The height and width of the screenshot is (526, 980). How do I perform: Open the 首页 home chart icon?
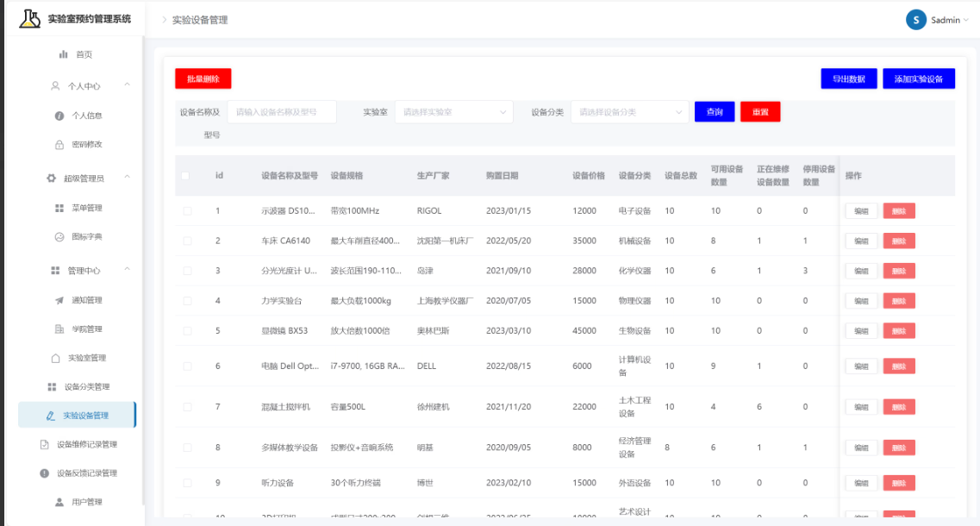tap(63, 54)
